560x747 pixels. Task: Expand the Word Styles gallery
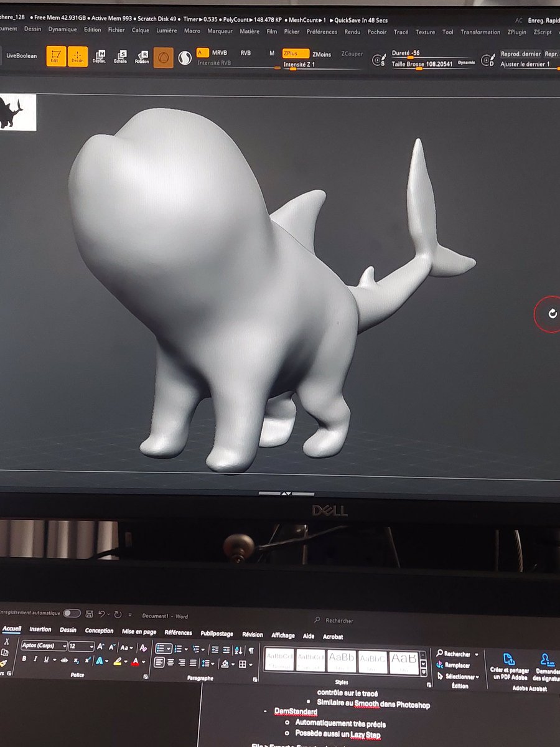(x=424, y=672)
